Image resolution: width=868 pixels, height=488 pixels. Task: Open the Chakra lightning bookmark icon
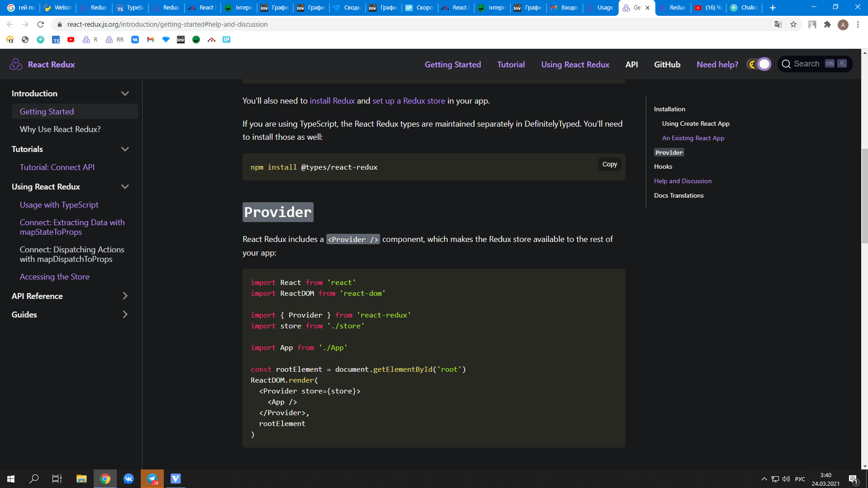tap(41, 40)
